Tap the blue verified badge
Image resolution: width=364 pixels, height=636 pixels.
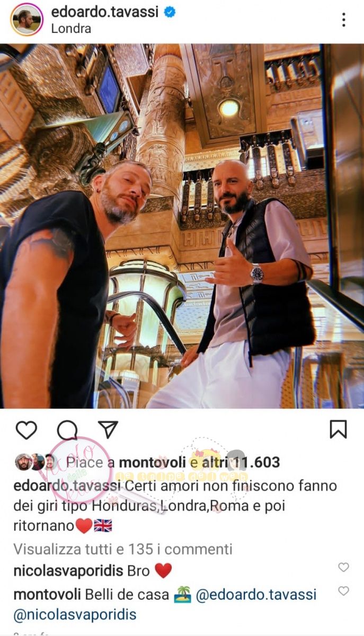(170, 12)
